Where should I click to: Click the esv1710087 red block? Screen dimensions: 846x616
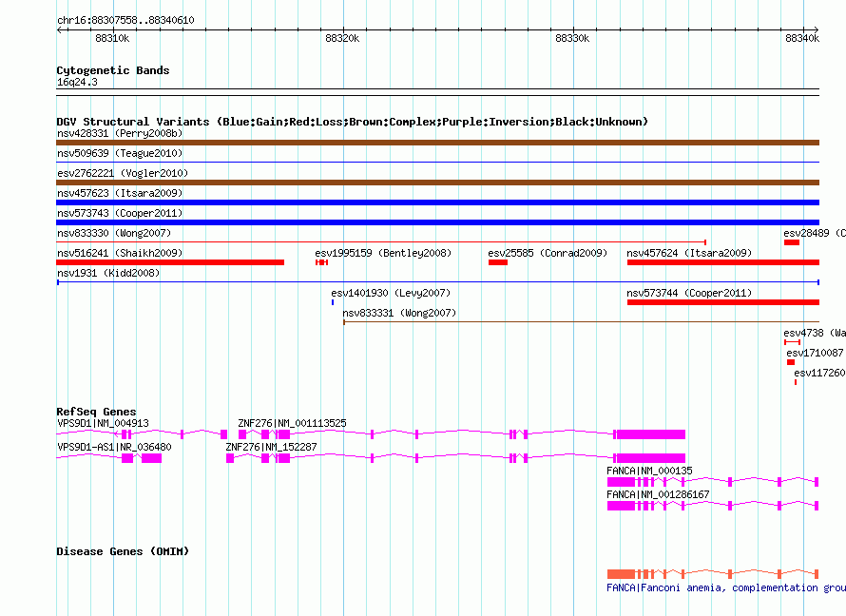click(x=791, y=362)
